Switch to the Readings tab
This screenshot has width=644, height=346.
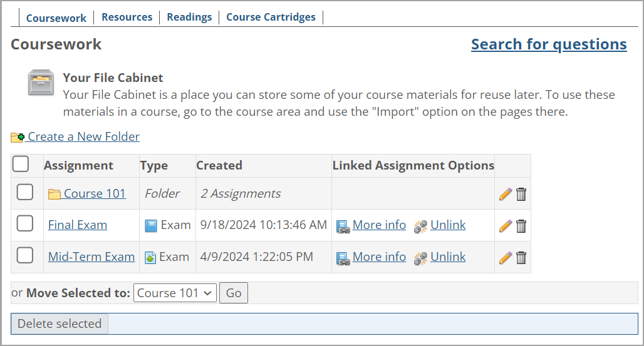tap(189, 18)
